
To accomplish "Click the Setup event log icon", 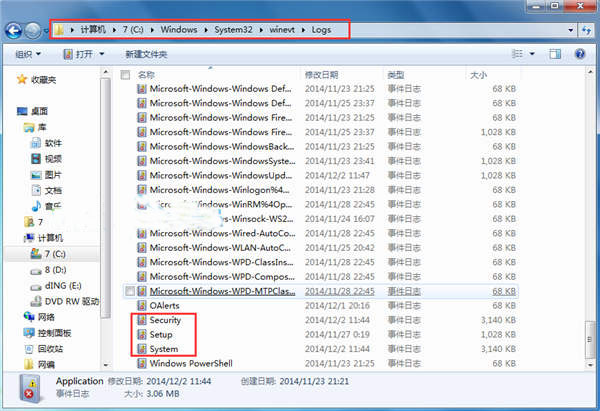I will coord(142,334).
